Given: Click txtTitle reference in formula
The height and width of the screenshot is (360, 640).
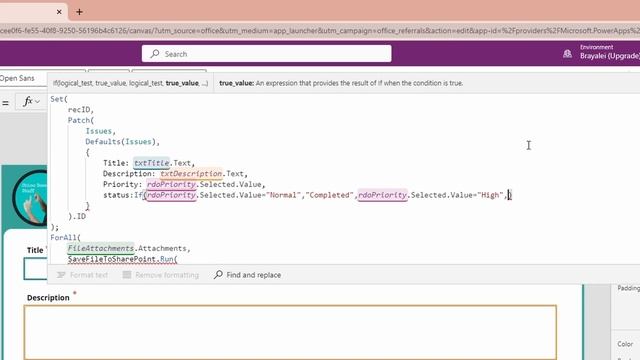Looking at the screenshot, I should 151,163.
